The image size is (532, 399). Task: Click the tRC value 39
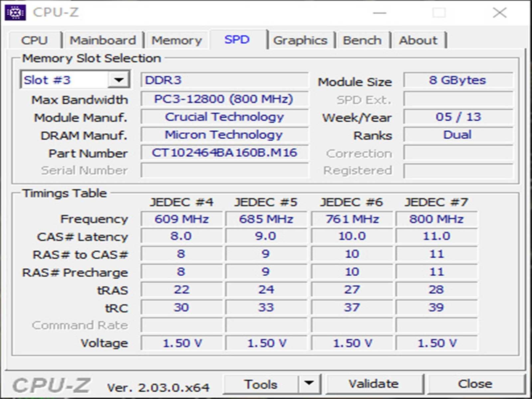point(437,308)
